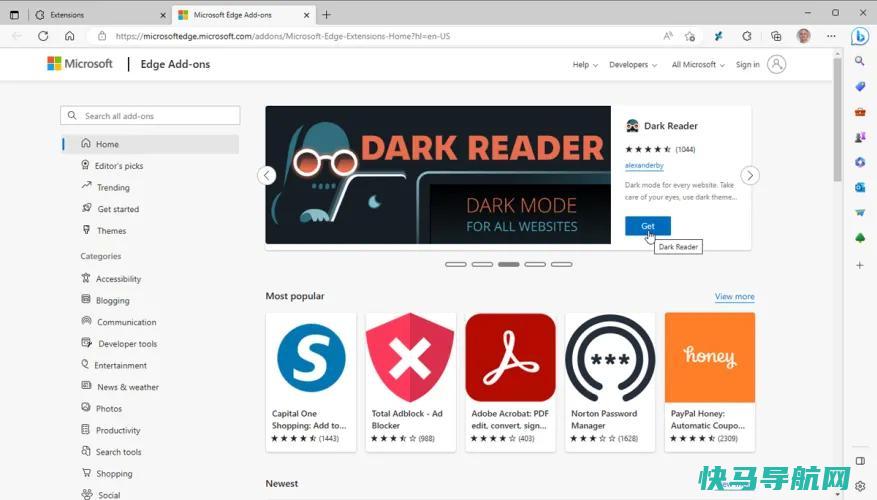The height and width of the screenshot is (500, 877).
Task: Expand the Developers dropdown
Action: pyautogui.click(x=633, y=65)
